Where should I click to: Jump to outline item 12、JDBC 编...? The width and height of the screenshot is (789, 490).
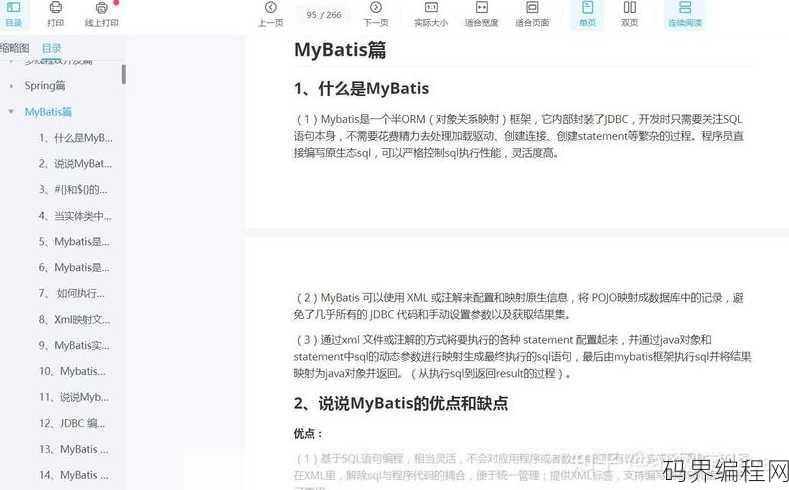click(72, 423)
